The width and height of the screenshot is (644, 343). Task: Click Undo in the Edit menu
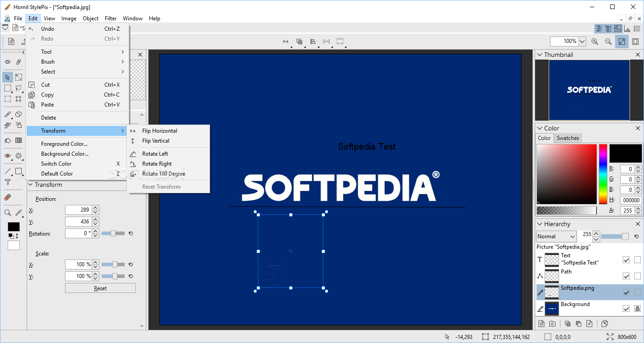[x=78, y=29]
